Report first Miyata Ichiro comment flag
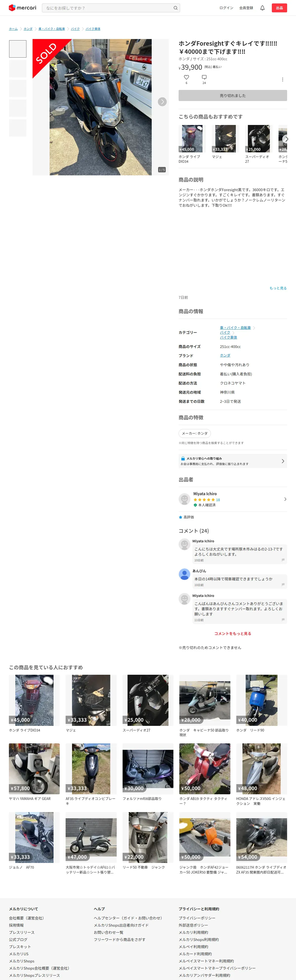The width and height of the screenshot is (296, 980). pyautogui.click(x=283, y=560)
